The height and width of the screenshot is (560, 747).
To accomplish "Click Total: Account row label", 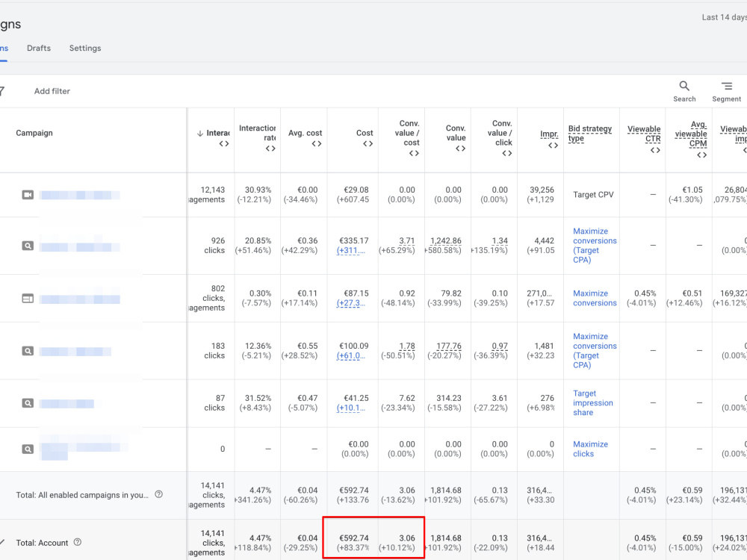I will [42, 543].
